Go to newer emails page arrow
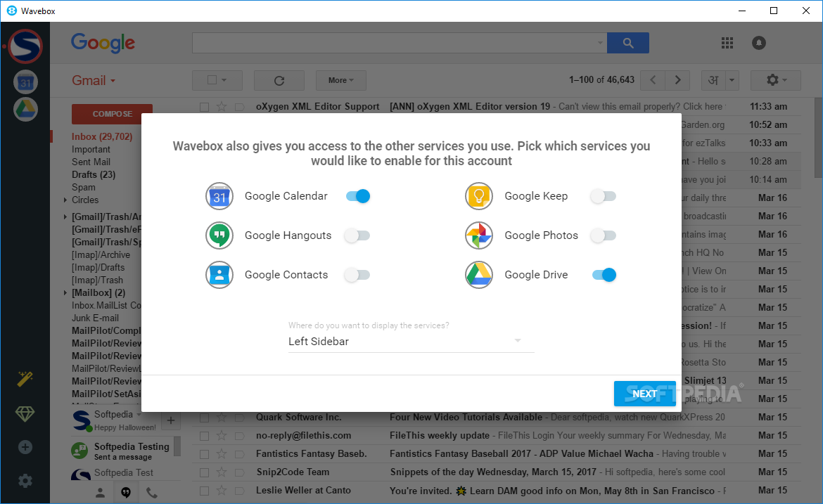This screenshot has height=504, width=823. coord(653,80)
